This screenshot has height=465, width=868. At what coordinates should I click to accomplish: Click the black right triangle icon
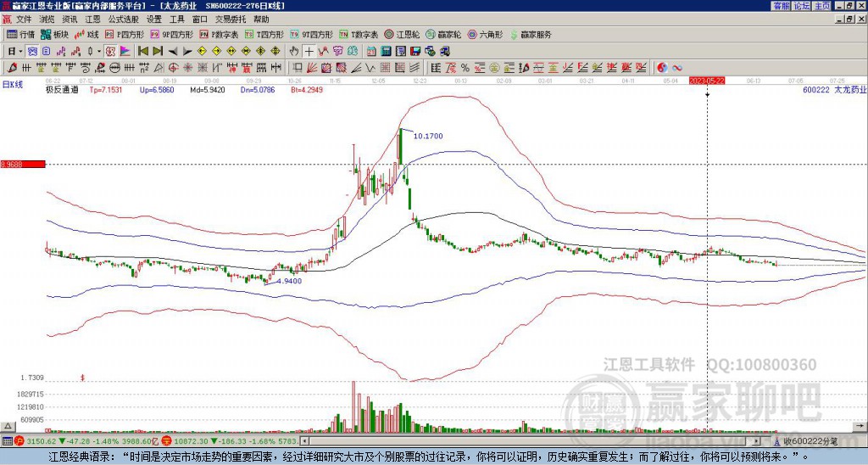[x=187, y=52]
